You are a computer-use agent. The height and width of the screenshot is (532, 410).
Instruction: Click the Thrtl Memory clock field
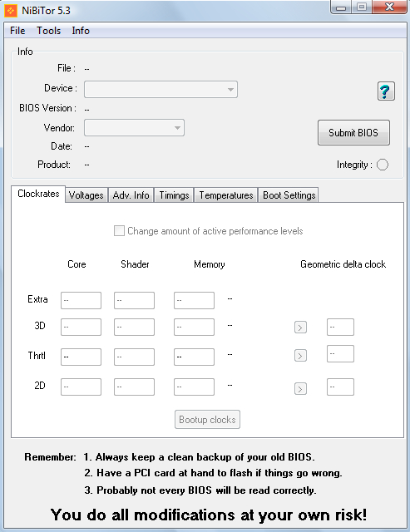pyautogui.click(x=194, y=357)
